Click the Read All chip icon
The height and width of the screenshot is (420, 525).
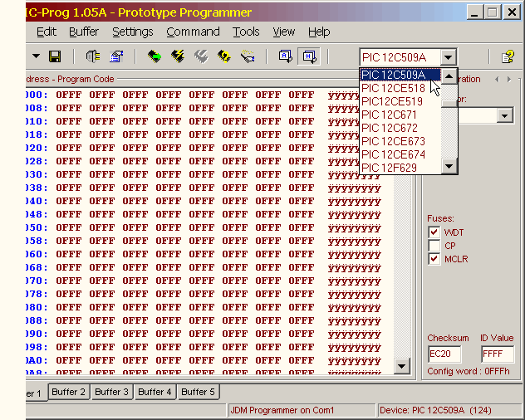(155, 56)
